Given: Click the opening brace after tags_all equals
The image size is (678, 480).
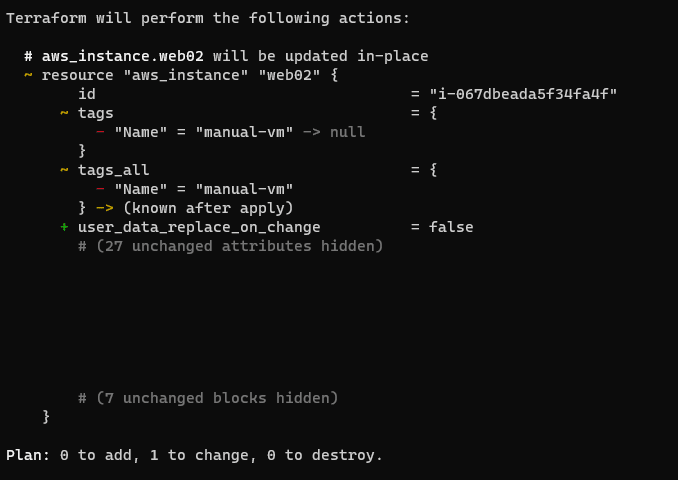Looking at the screenshot, I should pos(433,170).
